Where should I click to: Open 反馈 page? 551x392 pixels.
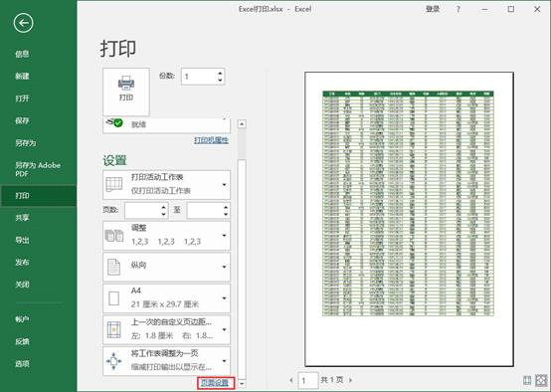tap(22, 341)
